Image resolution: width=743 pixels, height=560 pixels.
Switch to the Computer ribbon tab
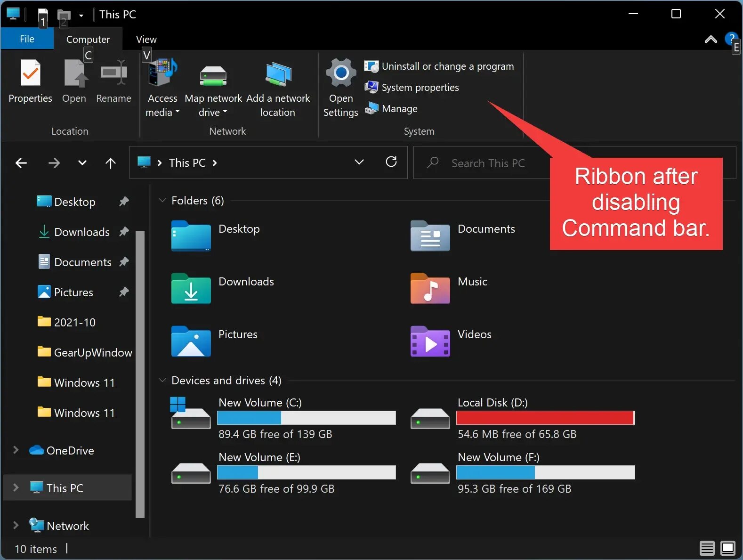[x=88, y=39]
